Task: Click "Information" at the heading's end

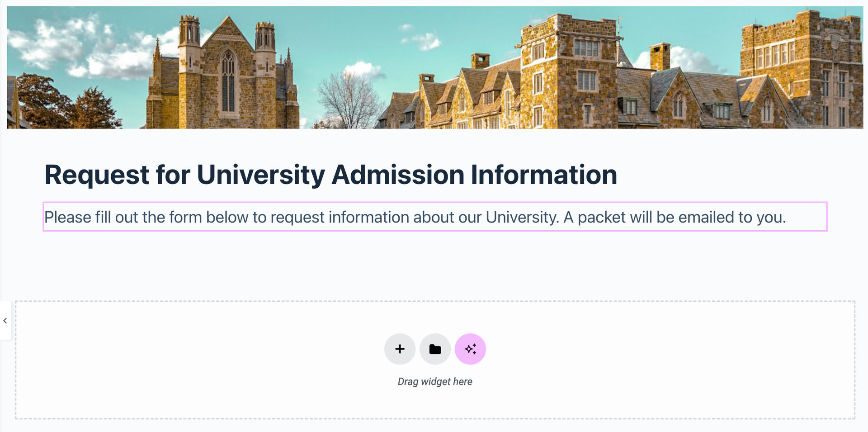Action: pyautogui.click(x=544, y=175)
